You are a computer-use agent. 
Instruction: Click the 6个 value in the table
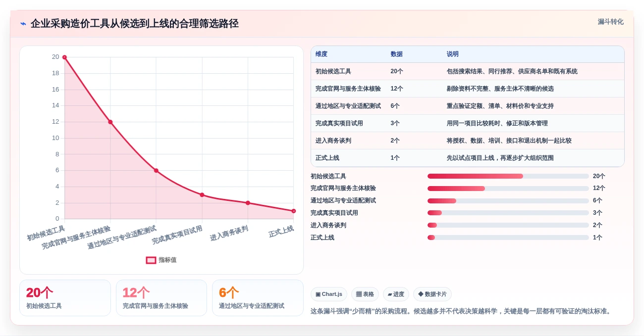[x=395, y=106]
